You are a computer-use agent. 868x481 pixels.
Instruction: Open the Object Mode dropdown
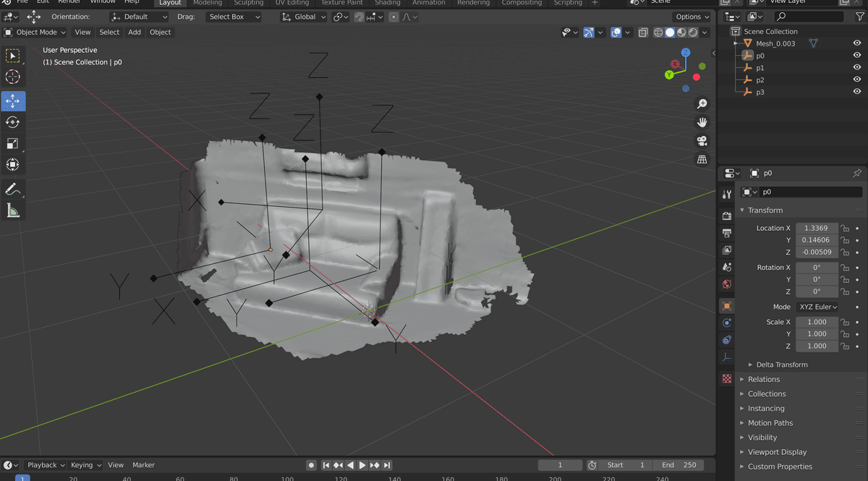tap(35, 32)
